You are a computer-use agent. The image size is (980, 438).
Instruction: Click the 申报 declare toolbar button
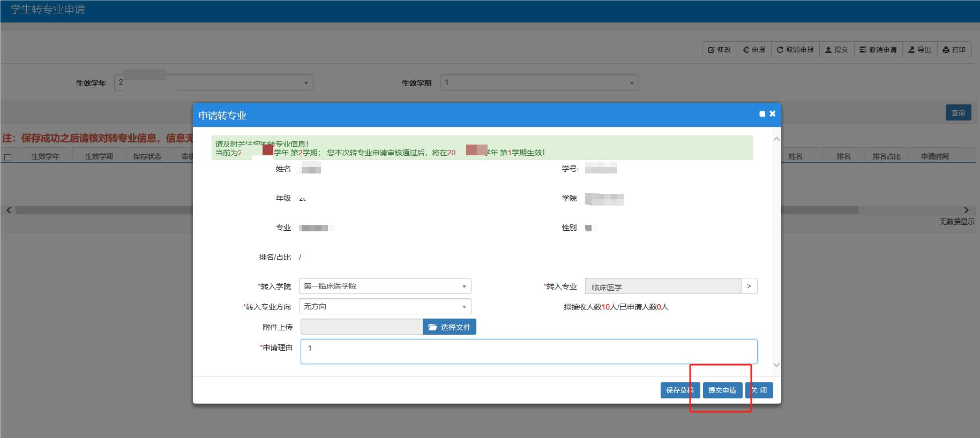[754, 50]
